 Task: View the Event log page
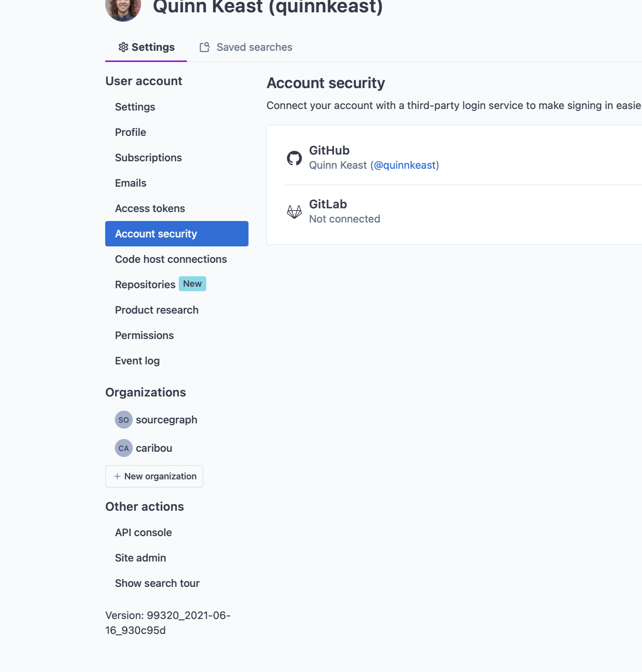coord(137,361)
